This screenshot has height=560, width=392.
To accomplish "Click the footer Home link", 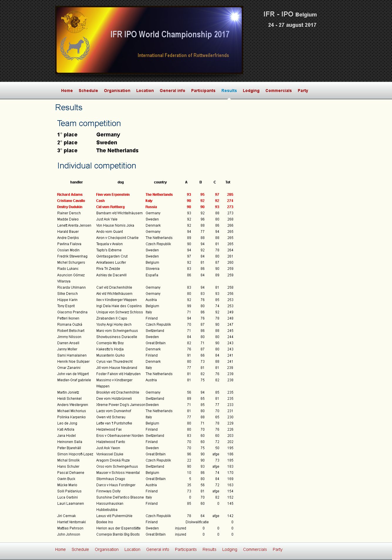I will 60,549.
